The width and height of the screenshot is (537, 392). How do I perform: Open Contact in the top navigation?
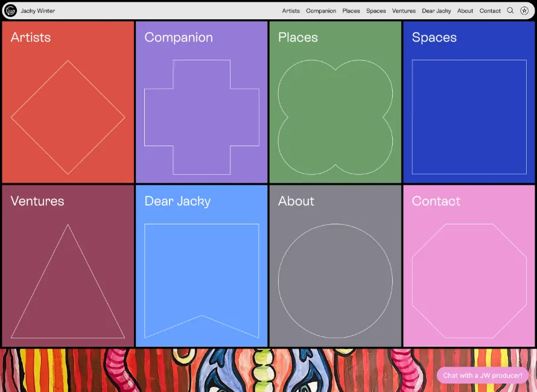(490, 11)
